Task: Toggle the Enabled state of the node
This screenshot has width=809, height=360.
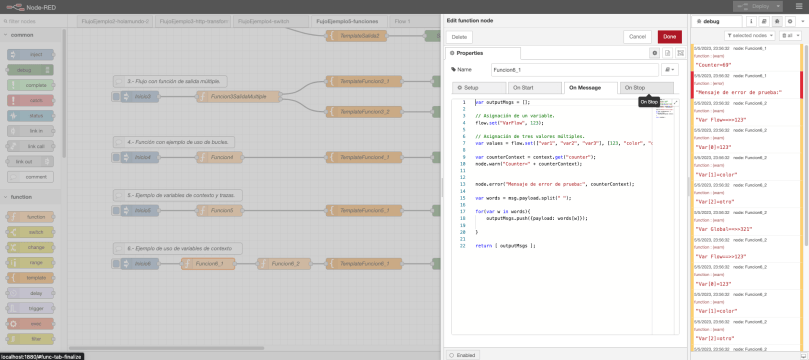Action: click(x=463, y=355)
